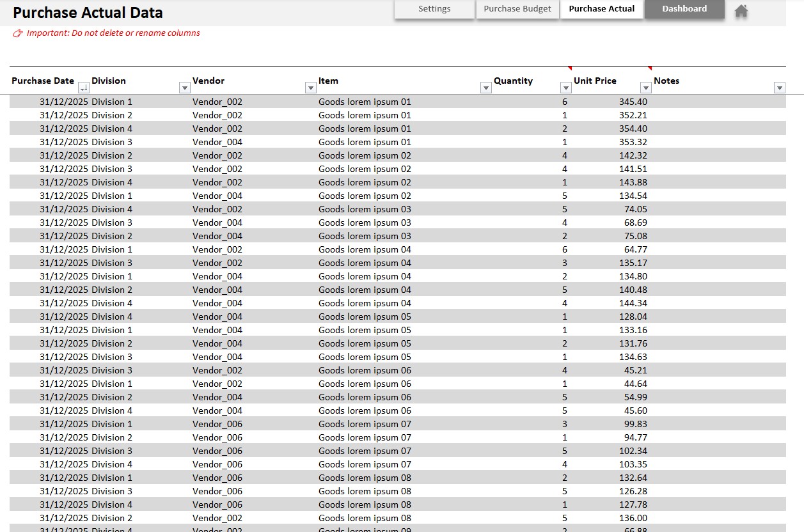Open the Notes column filter dropdown
This screenshot has height=532, width=804.
pyautogui.click(x=779, y=88)
